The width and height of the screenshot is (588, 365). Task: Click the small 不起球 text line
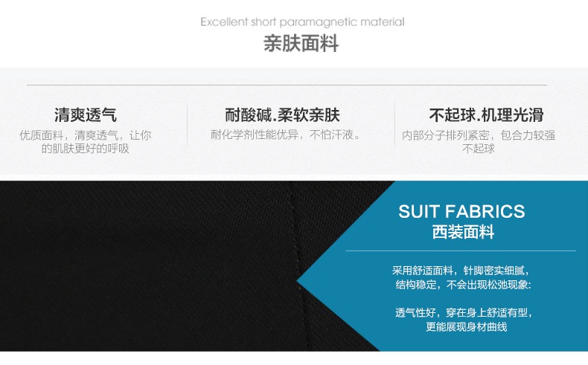(x=479, y=149)
